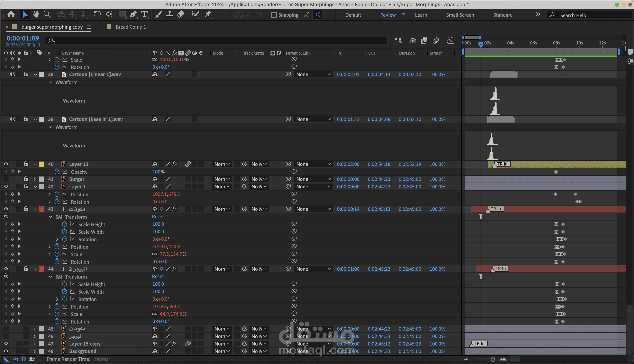Image resolution: width=634 pixels, height=364 pixels.
Task: Hide Layer 12 with its eye icon
Action: (x=6, y=164)
